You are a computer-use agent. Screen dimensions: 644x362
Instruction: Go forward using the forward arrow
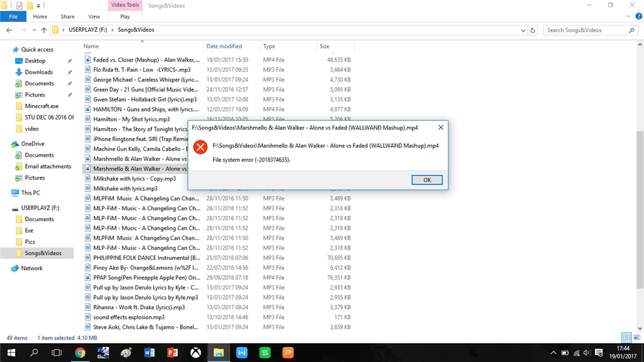[x=23, y=30]
